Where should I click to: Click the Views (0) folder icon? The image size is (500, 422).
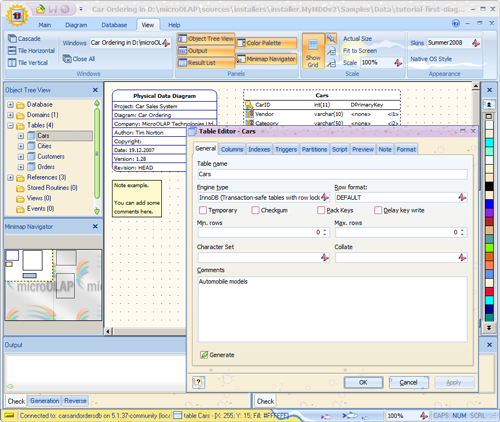[x=20, y=199]
